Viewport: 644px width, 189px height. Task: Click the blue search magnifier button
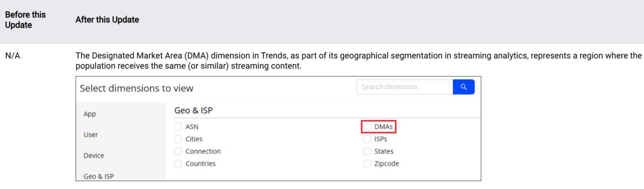coord(463,87)
